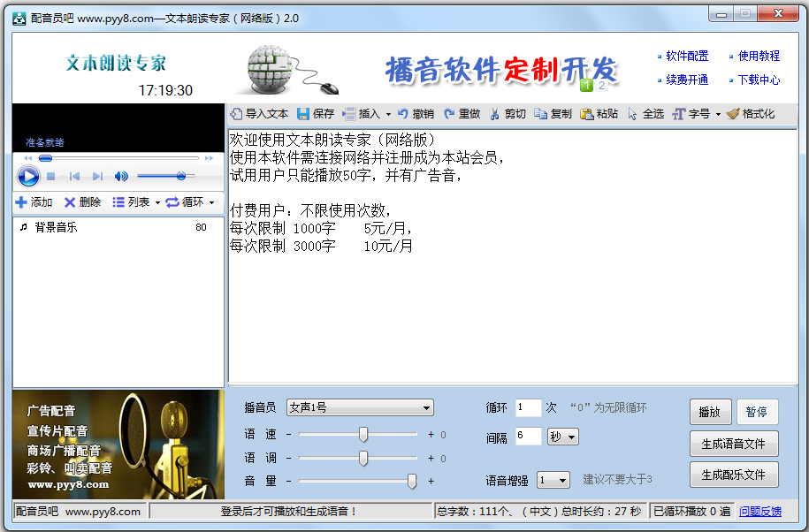Click the 配音员吧 www.pyy8.com status entry
The image size is (809, 532).
(79, 512)
